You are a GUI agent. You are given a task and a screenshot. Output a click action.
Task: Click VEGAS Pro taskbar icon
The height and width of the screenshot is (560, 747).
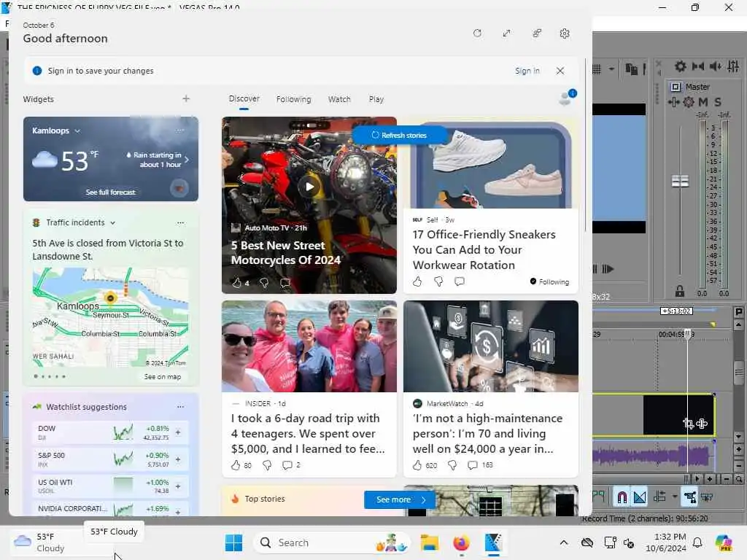click(494, 542)
